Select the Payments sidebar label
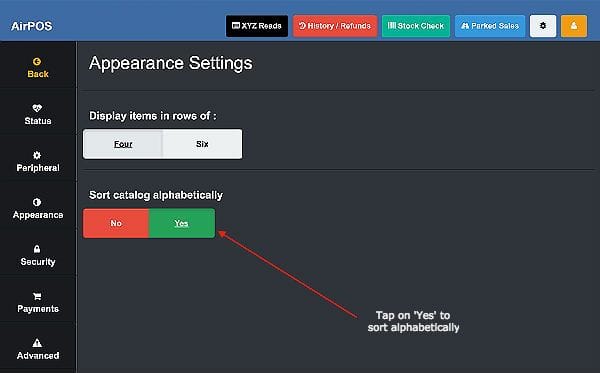Screen dimensions: 600x373 [x=38, y=309]
